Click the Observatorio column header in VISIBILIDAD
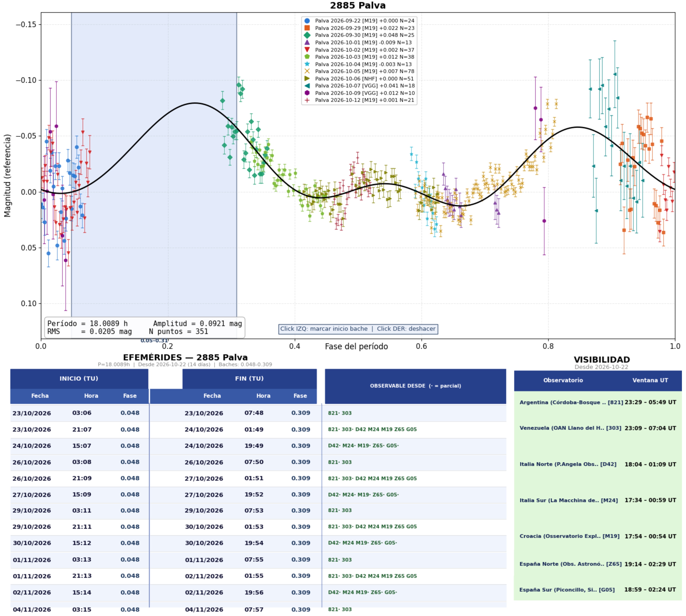Screen dimensions: 686x616 (x=563, y=380)
